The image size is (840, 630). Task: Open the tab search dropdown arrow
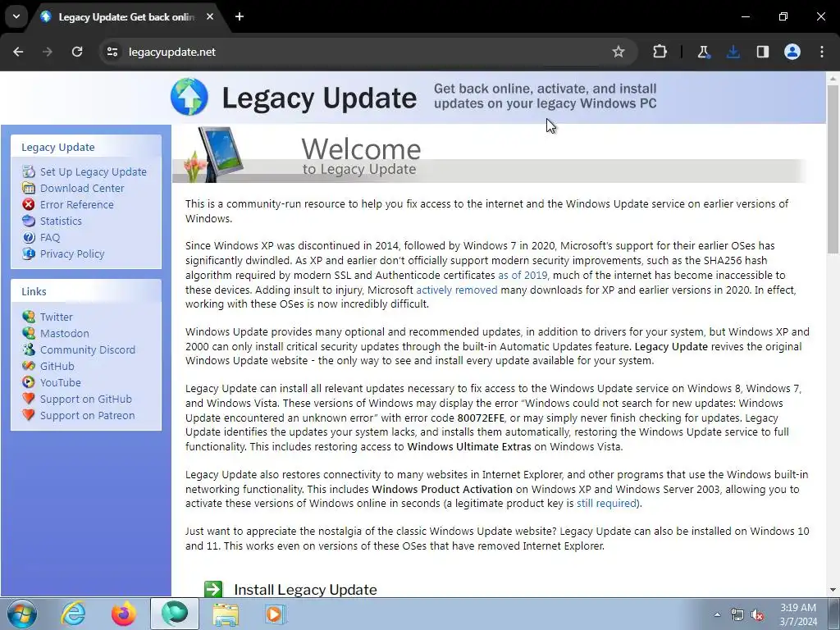(16, 16)
